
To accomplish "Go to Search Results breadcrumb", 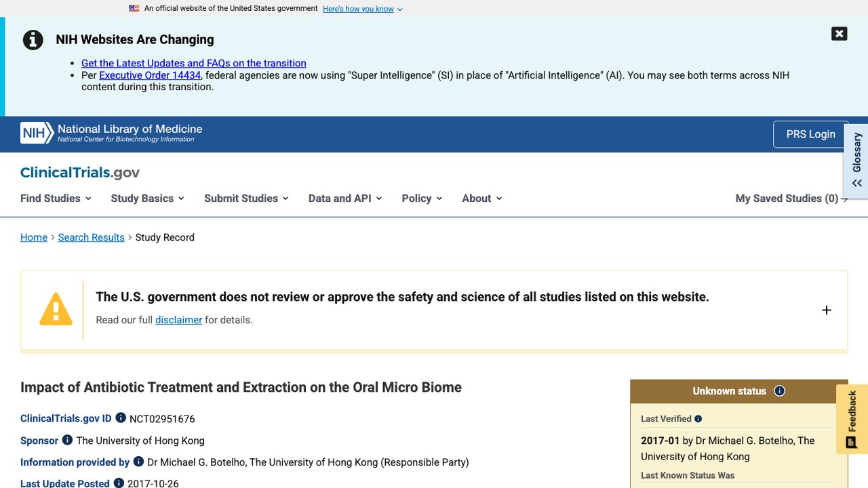I will click(x=91, y=237).
